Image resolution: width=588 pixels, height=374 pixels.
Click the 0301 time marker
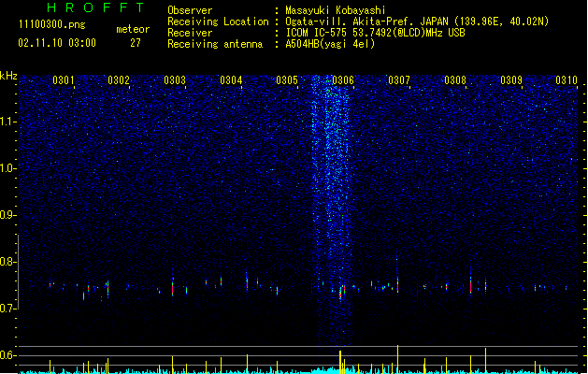coord(63,80)
